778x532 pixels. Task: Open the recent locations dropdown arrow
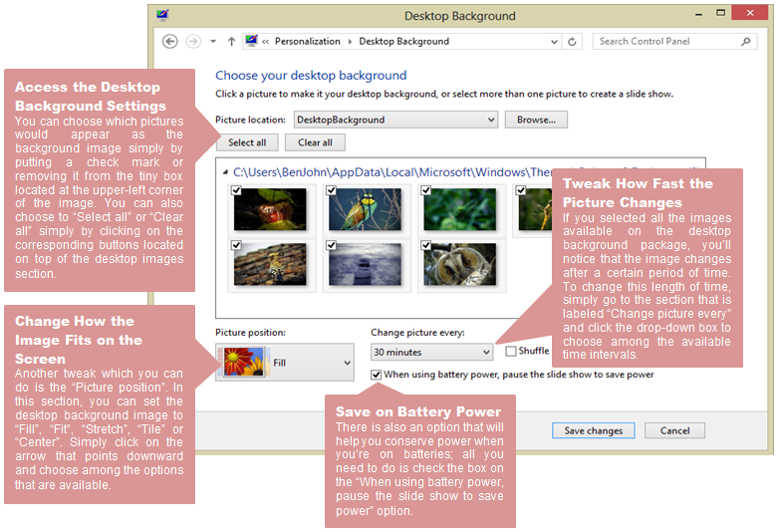pyautogui.click(x=212, y=42)
